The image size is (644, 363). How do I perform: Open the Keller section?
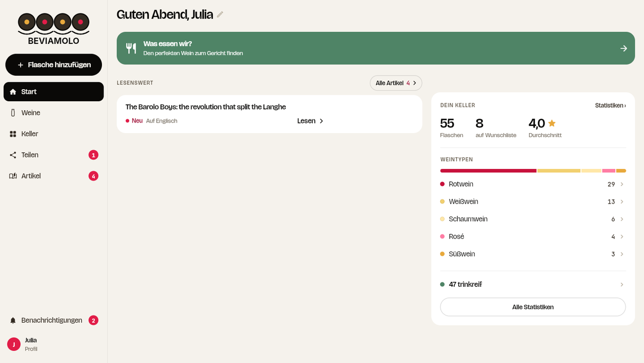(x=53, y=134)
